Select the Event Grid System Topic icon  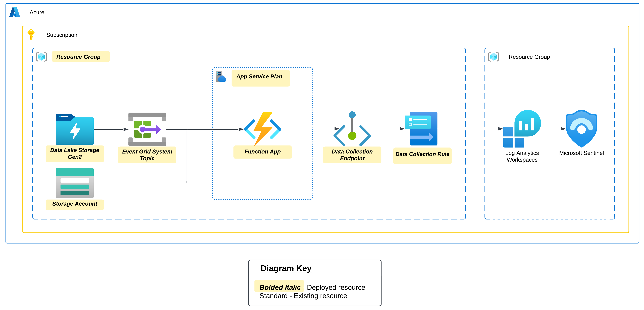click(x=147, y=129)
